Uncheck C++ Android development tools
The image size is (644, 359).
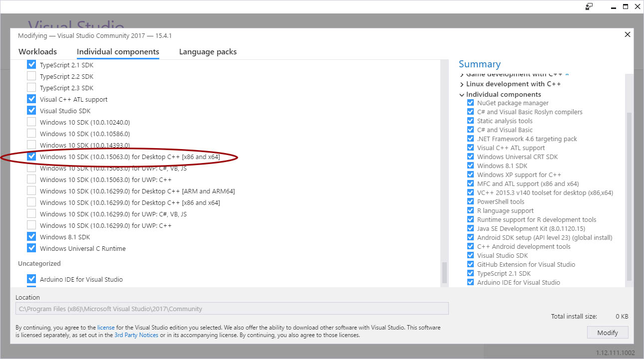(470, 247)
